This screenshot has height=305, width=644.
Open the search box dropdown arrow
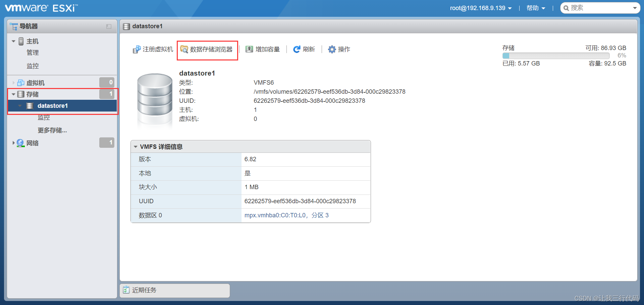(635, 8)
